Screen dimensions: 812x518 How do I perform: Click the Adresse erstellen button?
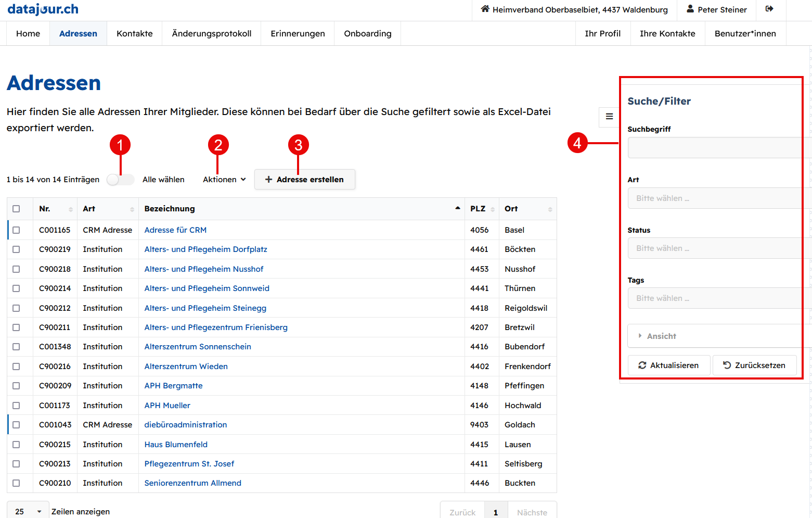tap(305, 180)
